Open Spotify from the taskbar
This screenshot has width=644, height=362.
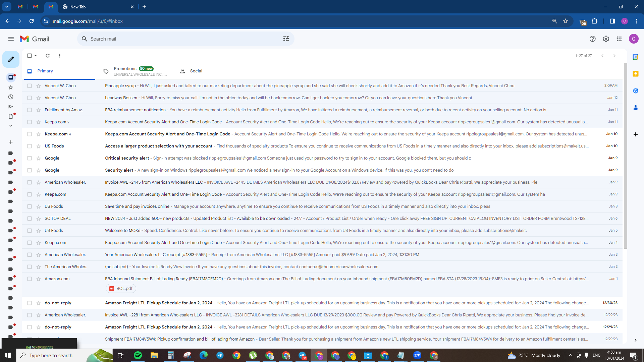click(138, 355)
